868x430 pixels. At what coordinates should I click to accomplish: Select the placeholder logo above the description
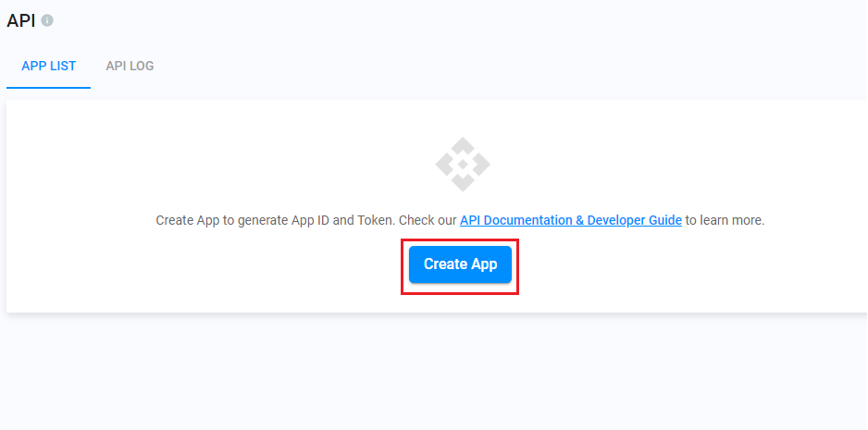pos(463,165)
